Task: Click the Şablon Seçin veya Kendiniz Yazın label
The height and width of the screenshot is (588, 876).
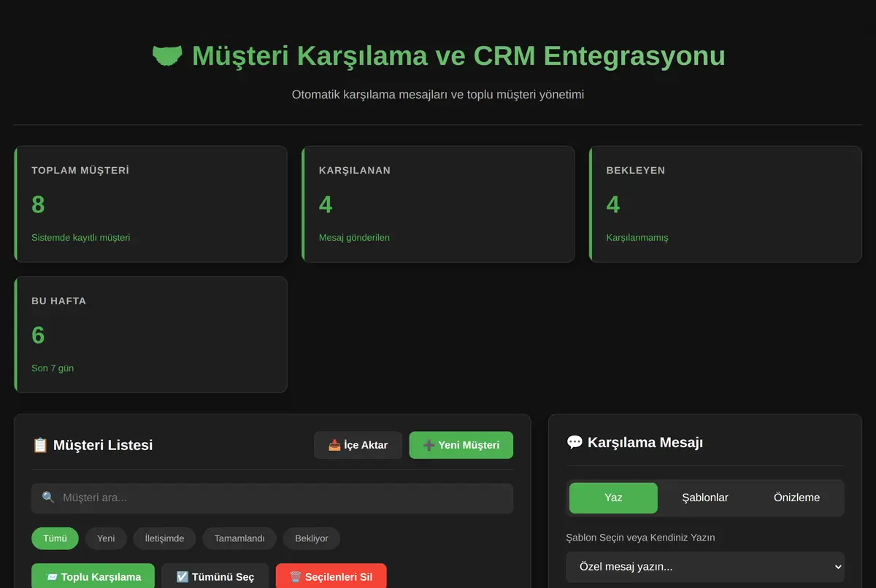Action: pyautogui.click(x=640, y=538)
